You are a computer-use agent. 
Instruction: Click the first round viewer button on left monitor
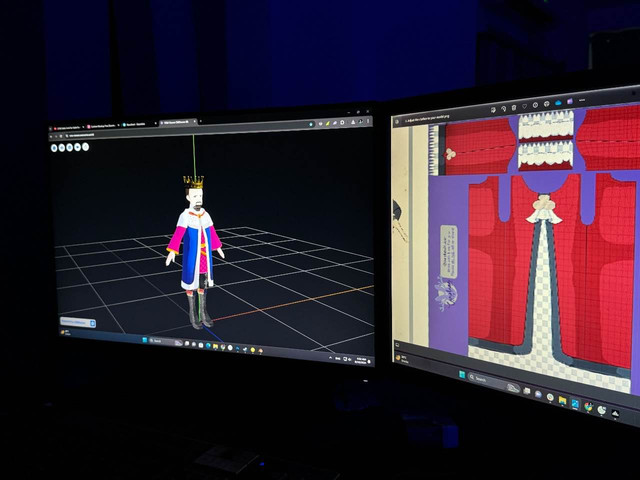54,148
